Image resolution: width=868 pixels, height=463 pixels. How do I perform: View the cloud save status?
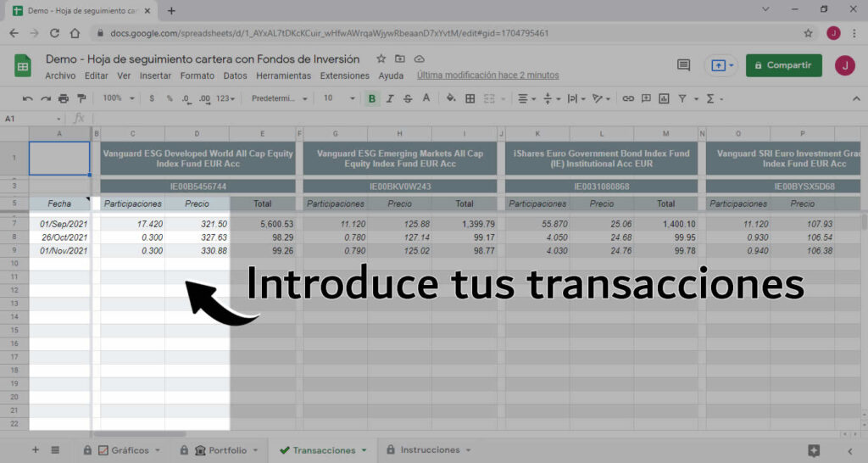[419, 59]
